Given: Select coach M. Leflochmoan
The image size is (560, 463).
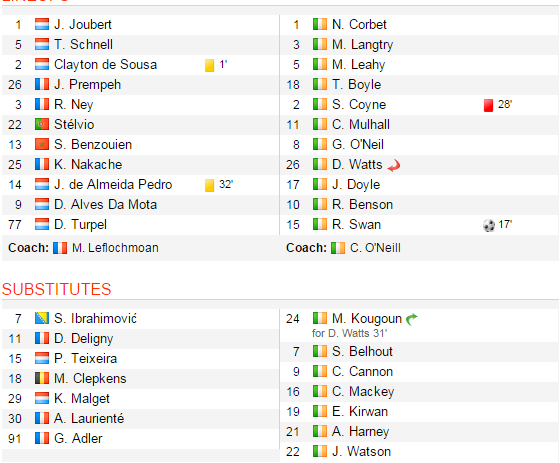Looking at the screenshot, I should click(x=115, y=248).
